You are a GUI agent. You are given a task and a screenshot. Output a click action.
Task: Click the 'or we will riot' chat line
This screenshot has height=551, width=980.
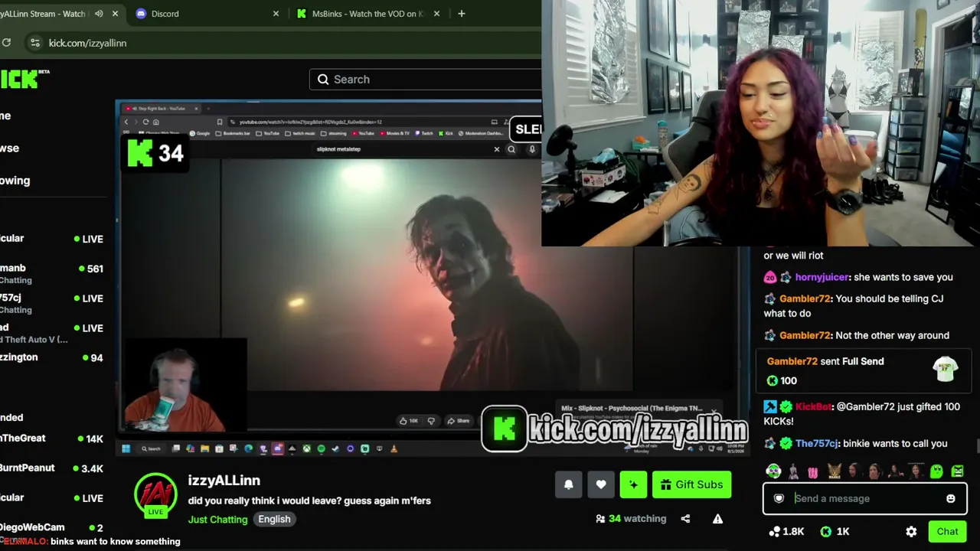click(793, 256)
